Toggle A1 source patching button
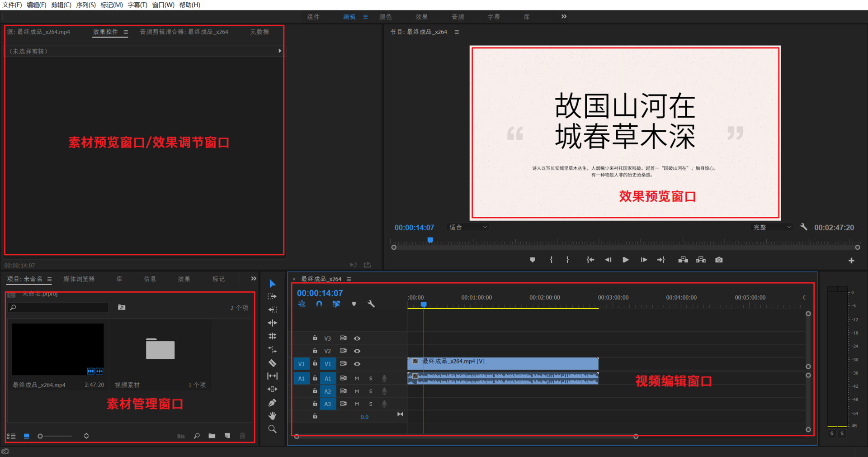Viewport: 868px width, 457px height. point(301,378)
